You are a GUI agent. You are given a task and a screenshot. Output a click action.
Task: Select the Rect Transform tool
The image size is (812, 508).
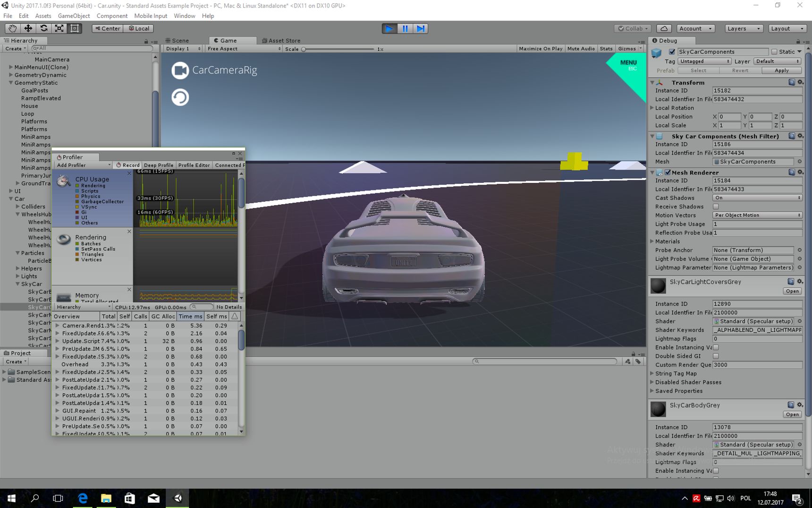pos(75,28)
